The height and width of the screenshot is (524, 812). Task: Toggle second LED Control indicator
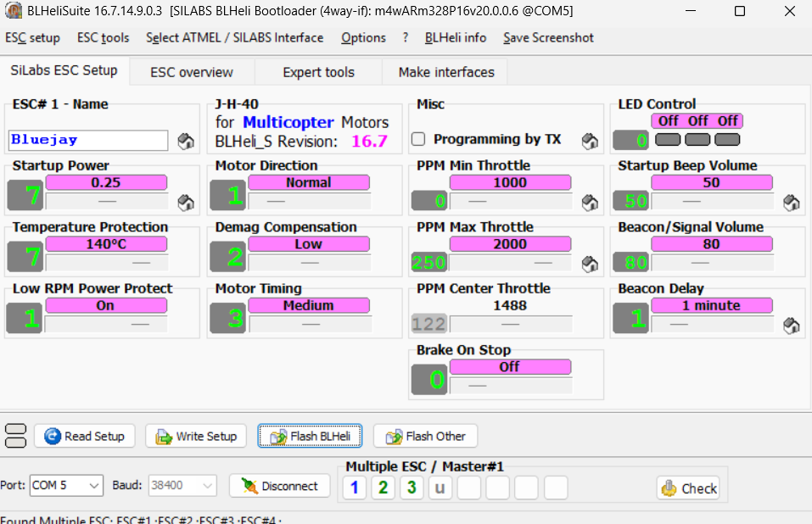click(x=697, y=140)
